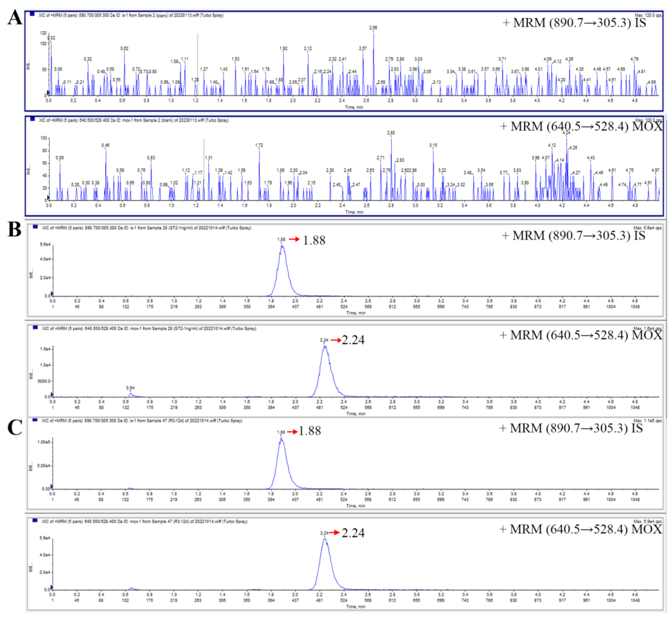This screenshot has width=672, height=619.
Task: Click the 1.72 peak label in the blank mox-1 chromatogram
Action: tap(259, 145)
